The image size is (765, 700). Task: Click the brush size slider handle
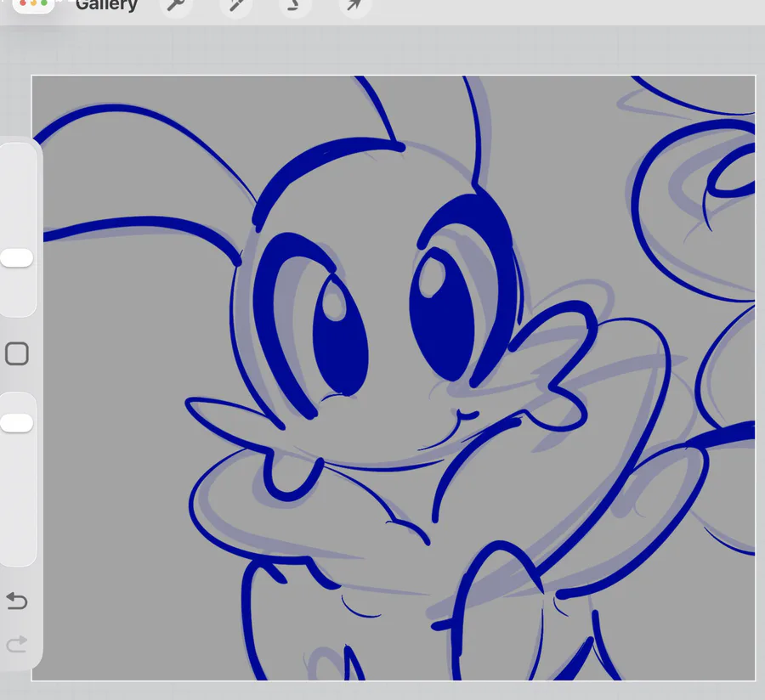17,258
